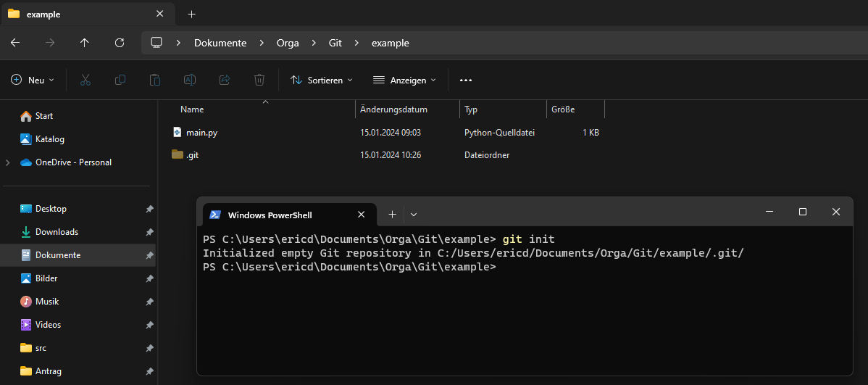Maximize the PowerShell window

click(x=803, y=212)
